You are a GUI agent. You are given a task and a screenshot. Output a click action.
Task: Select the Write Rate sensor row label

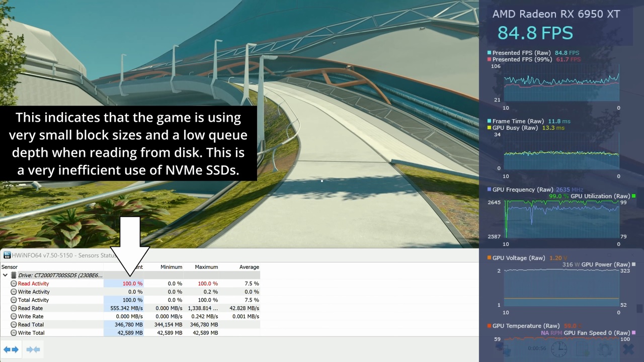click(x=31, y=316)
